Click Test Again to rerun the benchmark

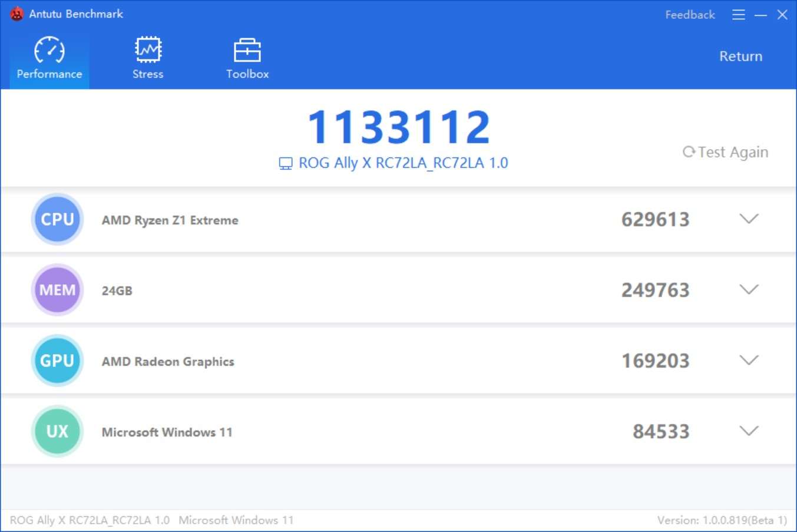(725, 152)
